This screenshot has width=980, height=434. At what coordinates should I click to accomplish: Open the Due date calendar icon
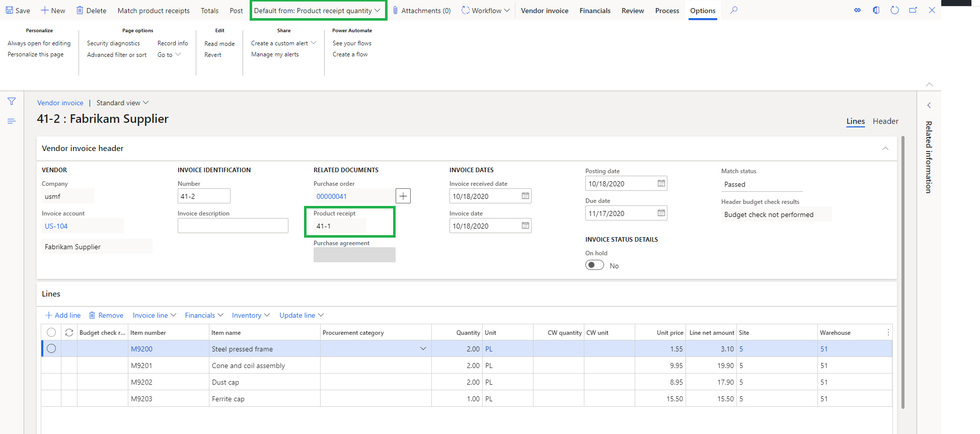661,213
